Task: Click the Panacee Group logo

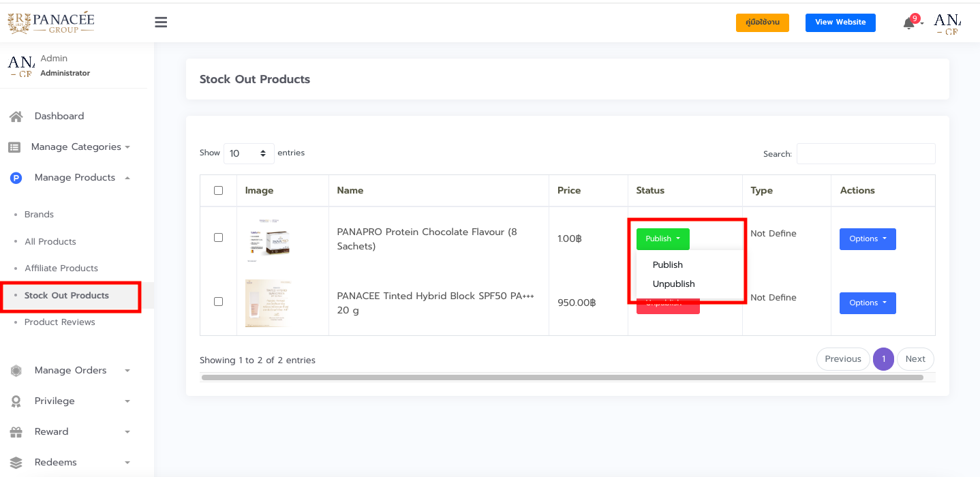Action: [50, 22]
